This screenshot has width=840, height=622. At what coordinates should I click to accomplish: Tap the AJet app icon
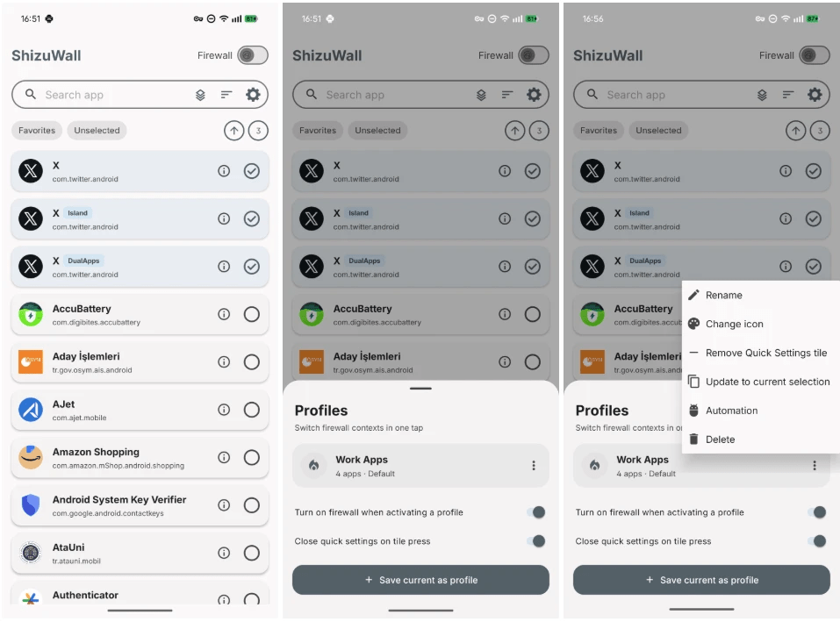[31, 410]
